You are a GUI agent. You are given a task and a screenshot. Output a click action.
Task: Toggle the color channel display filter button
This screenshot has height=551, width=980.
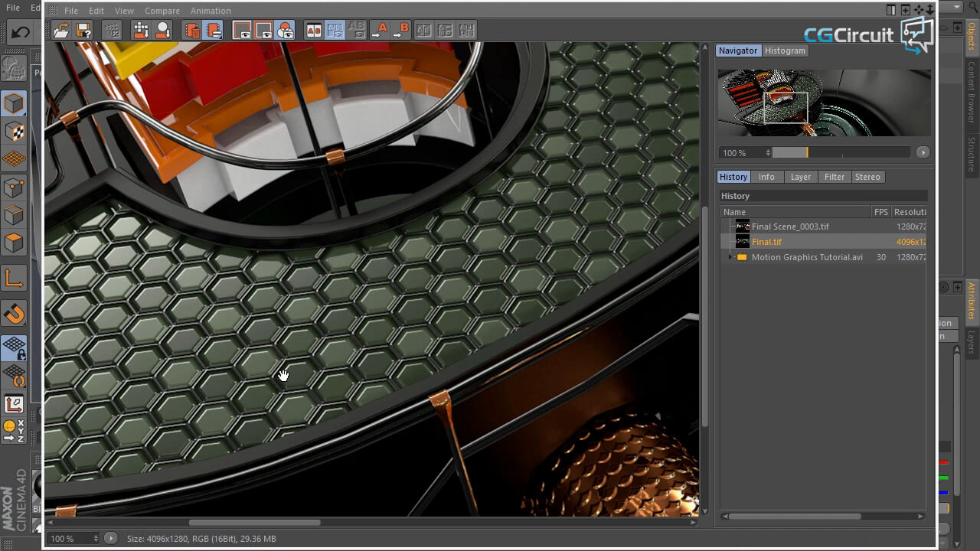tap(285, 31)
